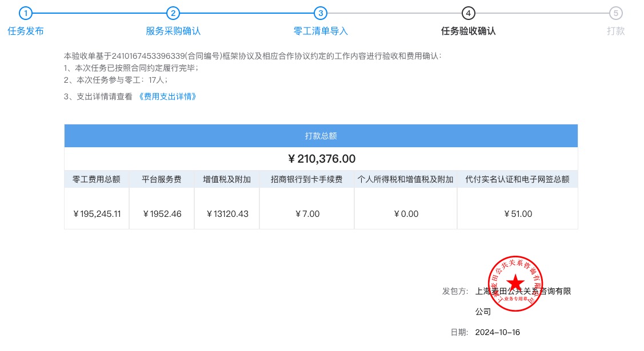
Task: Select the 打款 step label
Action: pos(615,31)
